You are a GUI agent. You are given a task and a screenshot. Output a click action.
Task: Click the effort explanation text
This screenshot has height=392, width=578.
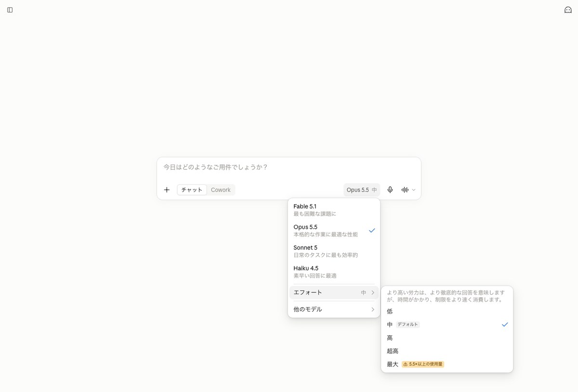[x=446, y=296]
